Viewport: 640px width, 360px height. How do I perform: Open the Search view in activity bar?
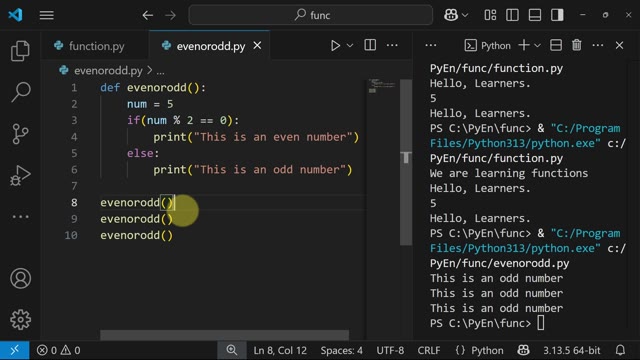(20, 92)
